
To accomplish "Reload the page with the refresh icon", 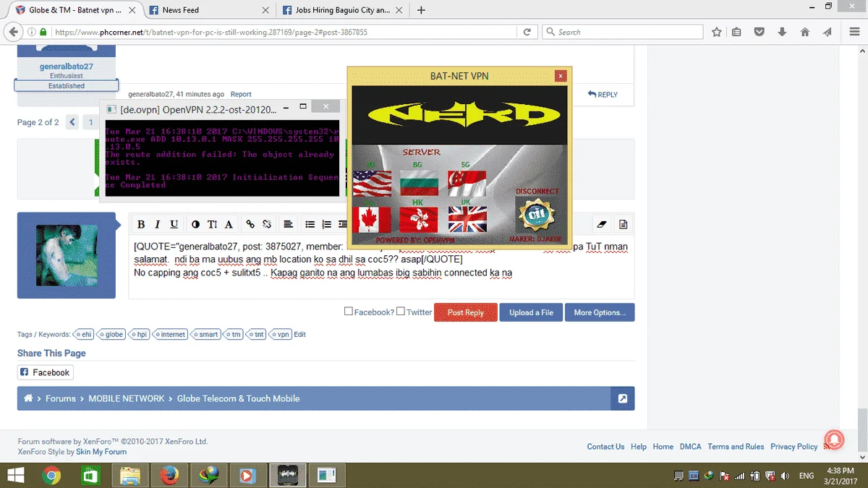I will coord(527,32).
